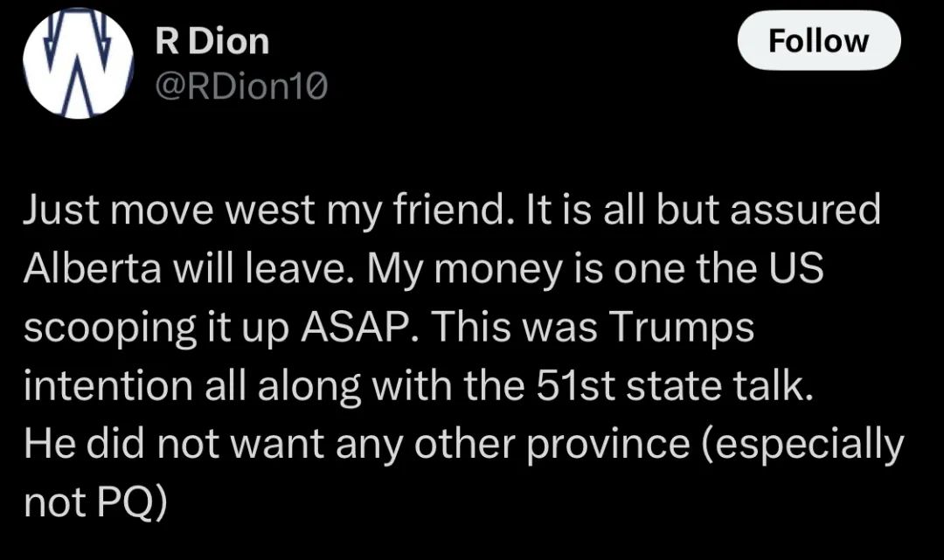Follow the R Dion account

[x=819, y=41]
